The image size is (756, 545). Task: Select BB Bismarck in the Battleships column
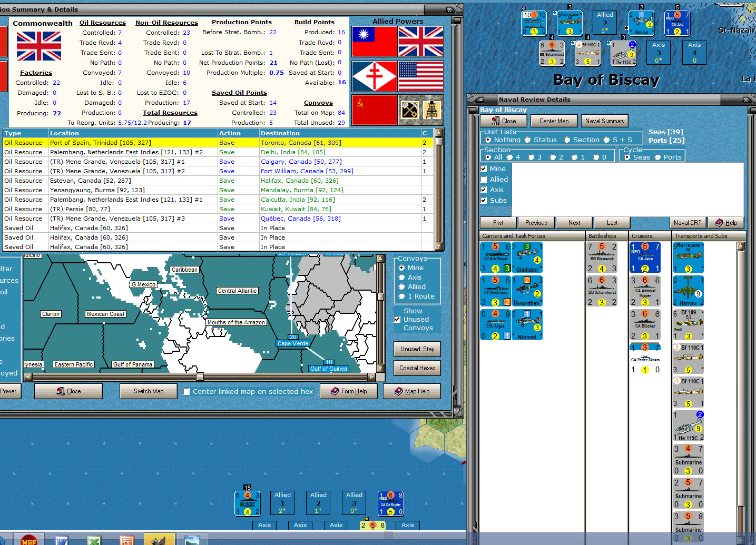[602, 257]
